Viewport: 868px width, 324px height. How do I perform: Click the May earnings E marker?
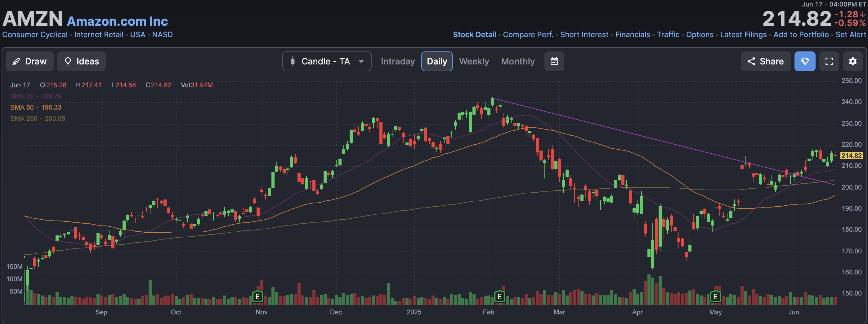pos(715,296)
